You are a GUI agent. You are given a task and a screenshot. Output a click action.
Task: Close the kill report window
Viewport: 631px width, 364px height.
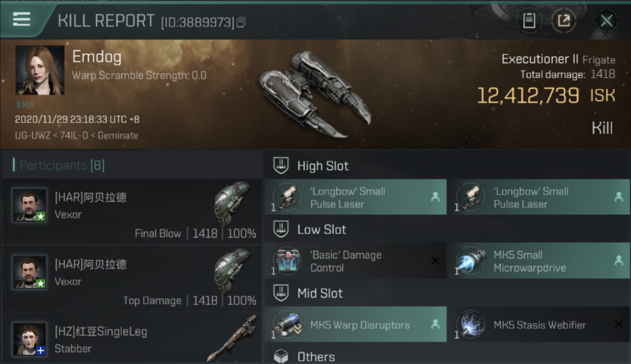[x=606, y=21]
